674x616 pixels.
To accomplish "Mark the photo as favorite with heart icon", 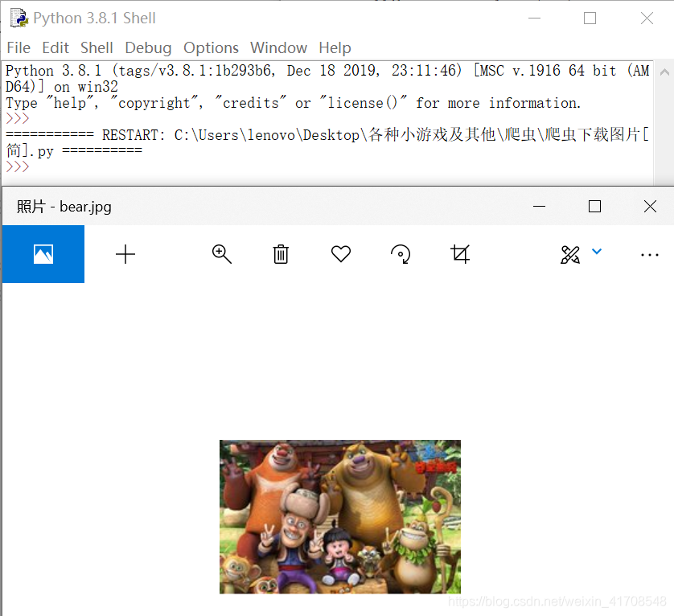I will (x=341, y=253).
